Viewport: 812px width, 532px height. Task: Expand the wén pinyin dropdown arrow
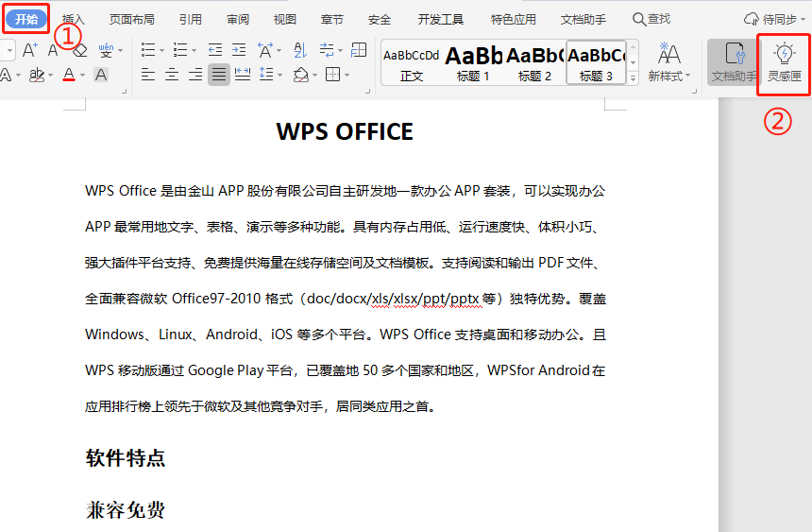(121, 51)
